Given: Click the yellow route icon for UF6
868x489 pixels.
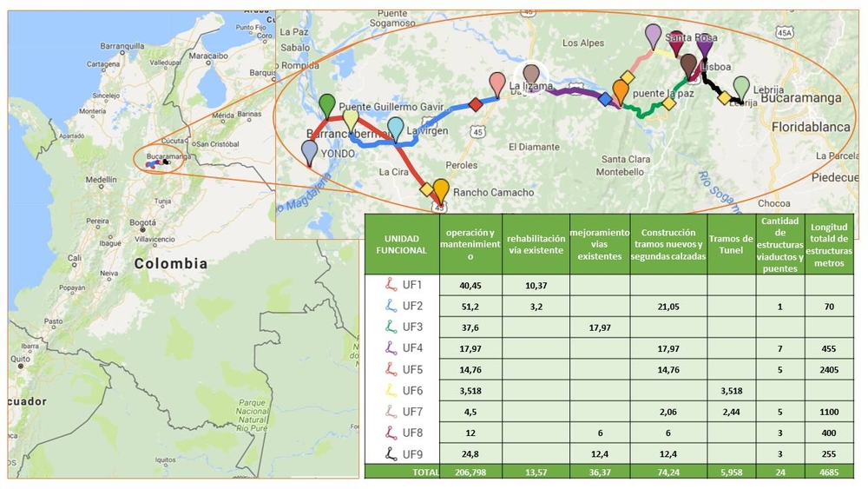Looking at the screenshot, I should [391, 391].
